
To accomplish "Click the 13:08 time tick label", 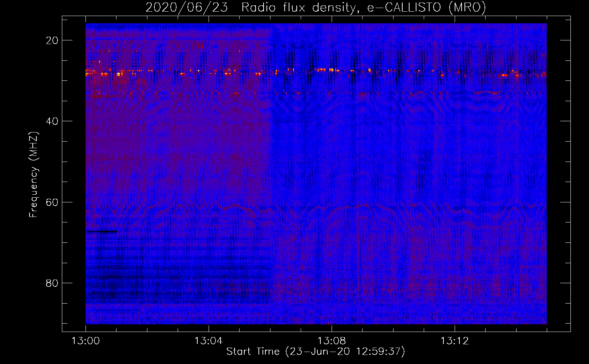I will click(332, 341).
